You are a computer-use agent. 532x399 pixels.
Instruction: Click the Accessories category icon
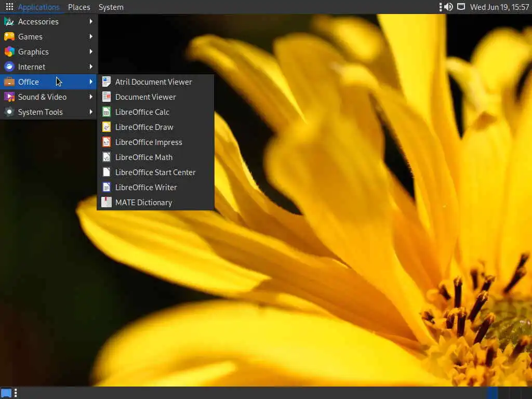click(x=9, y=22)
